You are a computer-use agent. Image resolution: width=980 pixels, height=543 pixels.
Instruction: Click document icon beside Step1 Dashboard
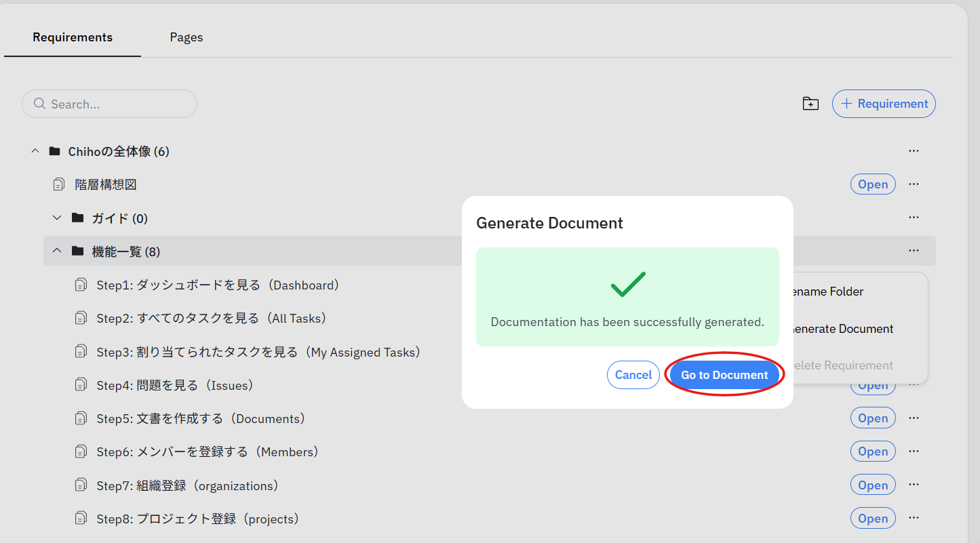click(81, 285)
